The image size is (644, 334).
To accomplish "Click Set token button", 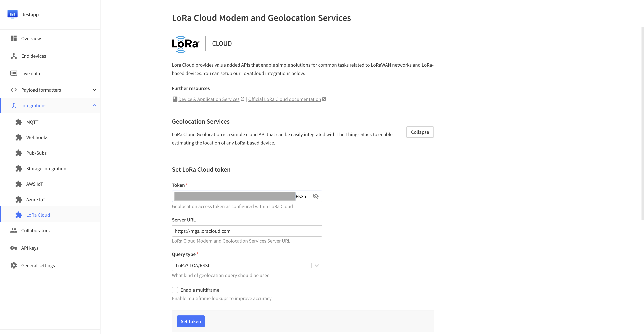I will (191, 321).
